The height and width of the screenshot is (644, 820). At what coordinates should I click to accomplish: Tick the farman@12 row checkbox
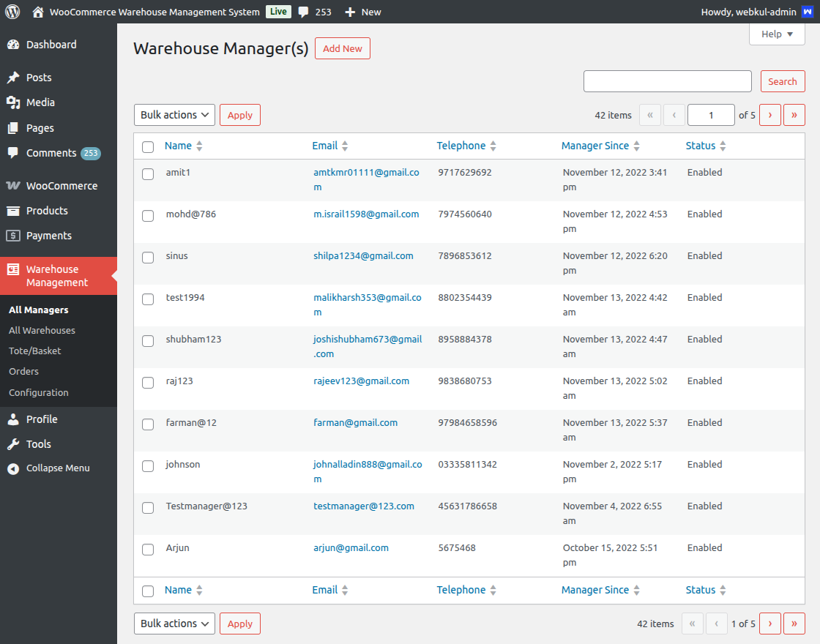tap(148, 424)
